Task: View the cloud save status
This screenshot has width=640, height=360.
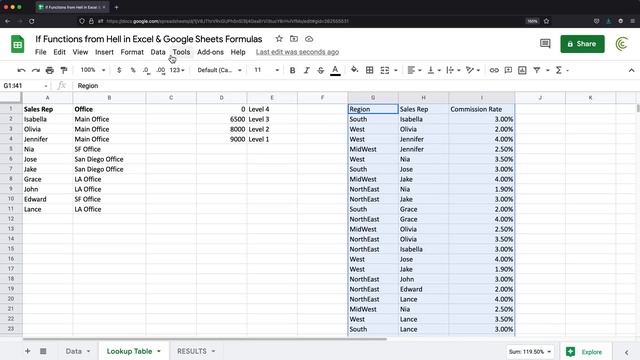Action: point(309,39)
